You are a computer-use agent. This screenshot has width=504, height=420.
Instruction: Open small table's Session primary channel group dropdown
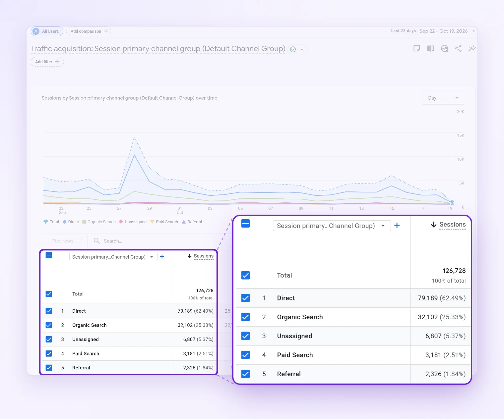pos(113,257)
